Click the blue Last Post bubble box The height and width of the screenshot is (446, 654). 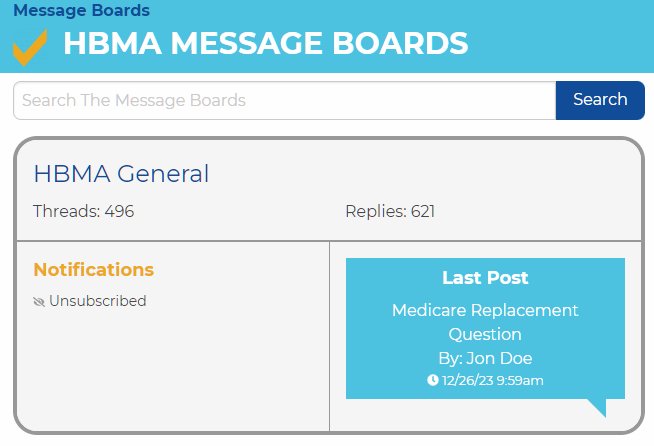[485, 328]
